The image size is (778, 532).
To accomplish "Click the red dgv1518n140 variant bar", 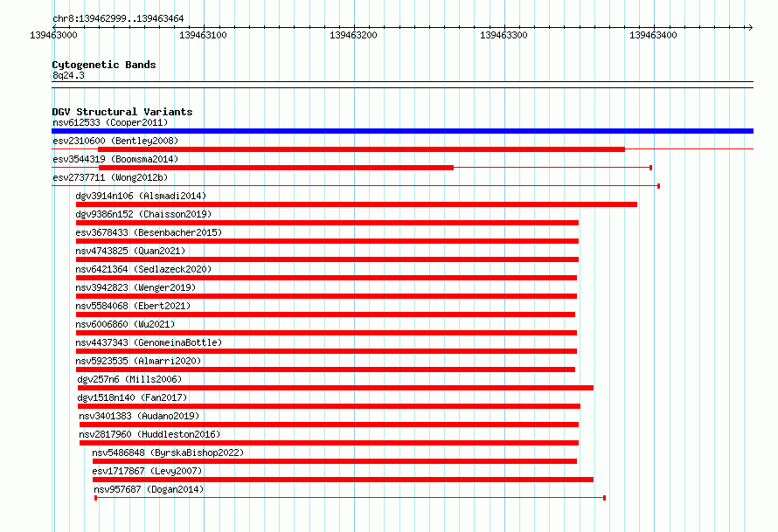I will click(x=329, y=406).
